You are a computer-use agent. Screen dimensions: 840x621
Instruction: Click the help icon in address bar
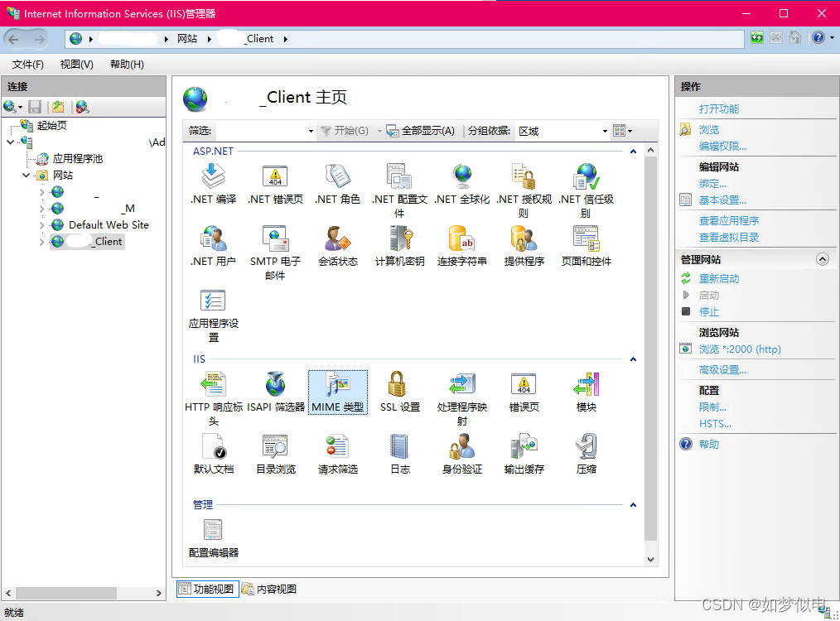[818, 37]
